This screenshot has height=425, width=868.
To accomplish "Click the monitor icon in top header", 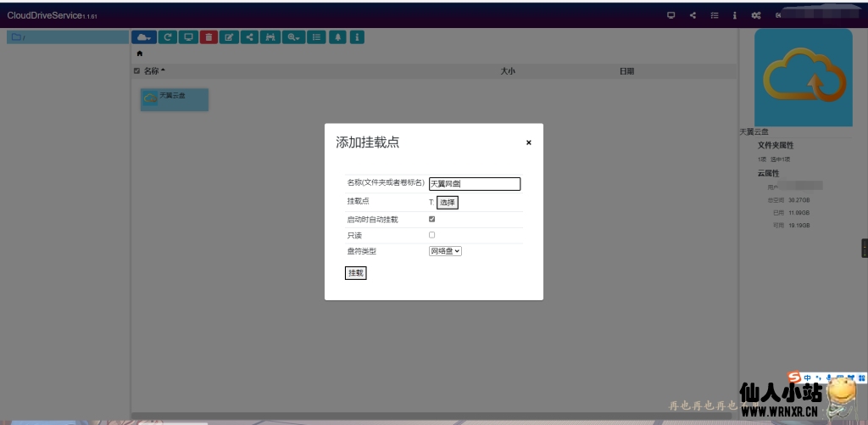I will (671, 15).
